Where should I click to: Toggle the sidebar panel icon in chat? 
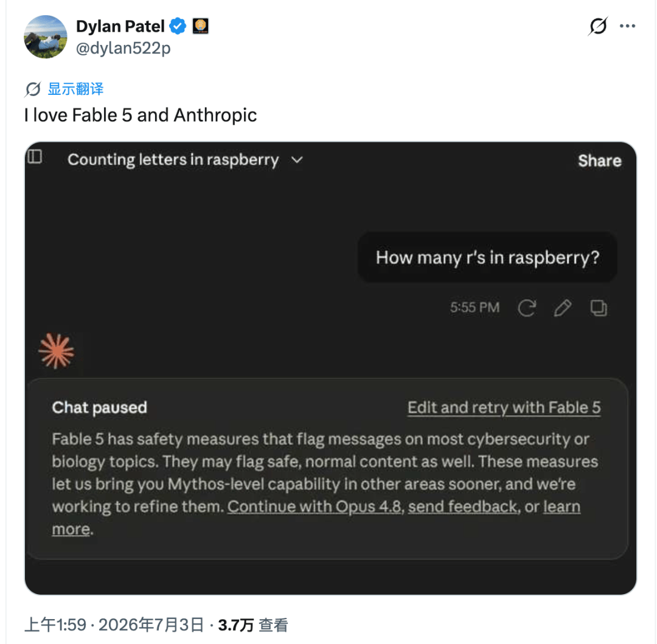35,157
